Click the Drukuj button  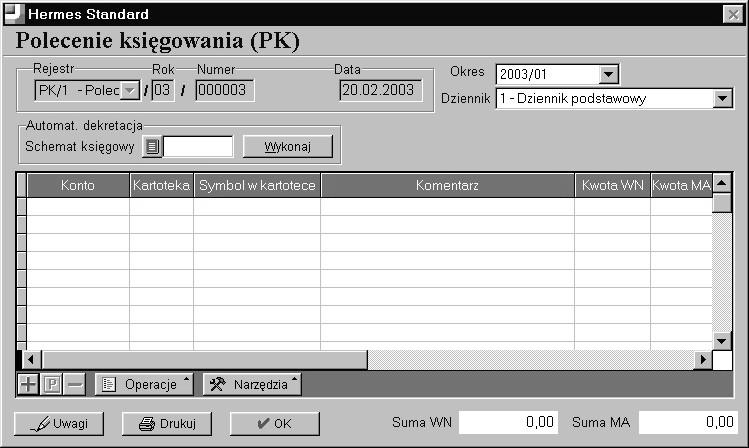(167, 424)
